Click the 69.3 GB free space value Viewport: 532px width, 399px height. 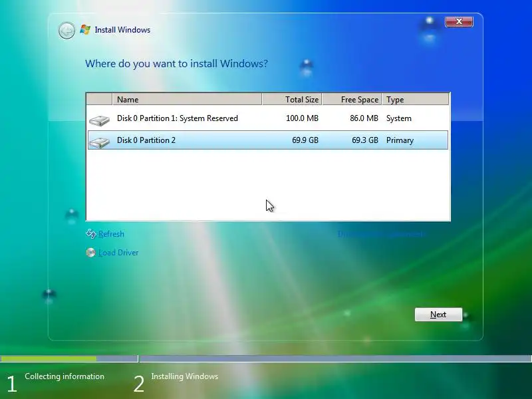click(x=364, y=140)
